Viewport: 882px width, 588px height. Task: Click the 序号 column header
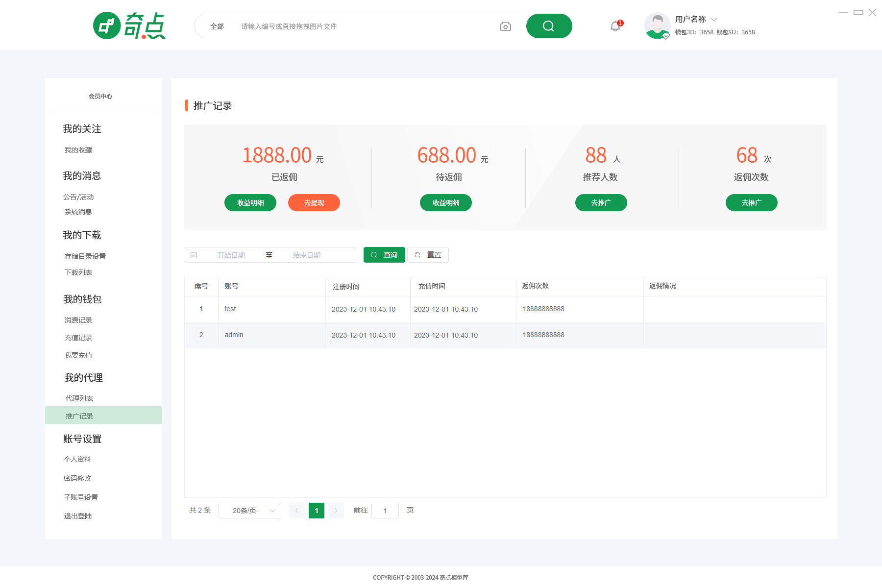pyautogui.click(x=201, y=286)
